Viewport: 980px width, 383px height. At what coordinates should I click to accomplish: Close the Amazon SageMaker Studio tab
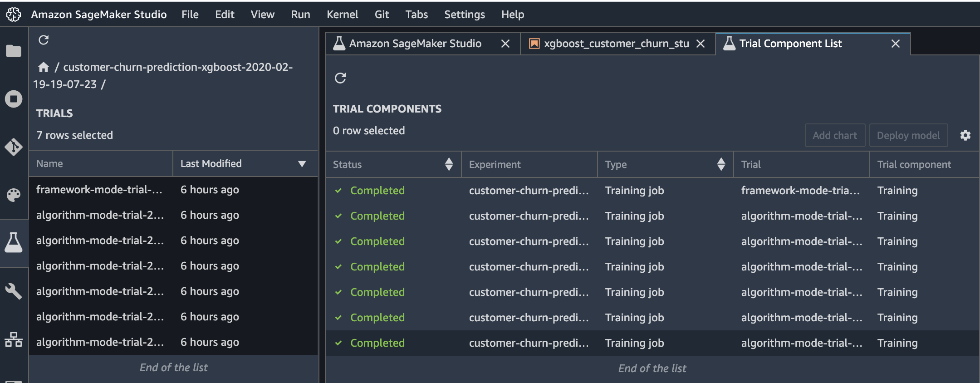(x=505, y=44)
